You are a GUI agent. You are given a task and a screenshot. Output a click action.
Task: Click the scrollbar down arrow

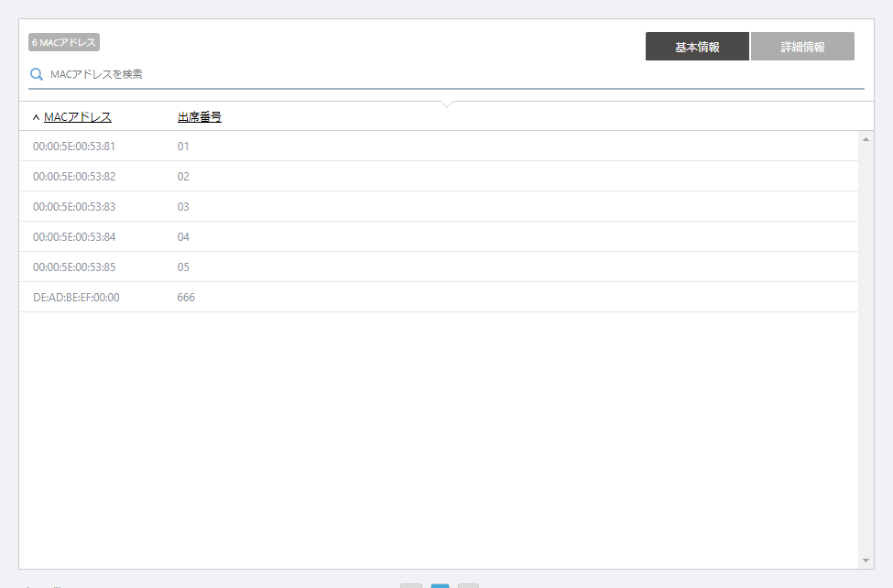click(866, 561)
